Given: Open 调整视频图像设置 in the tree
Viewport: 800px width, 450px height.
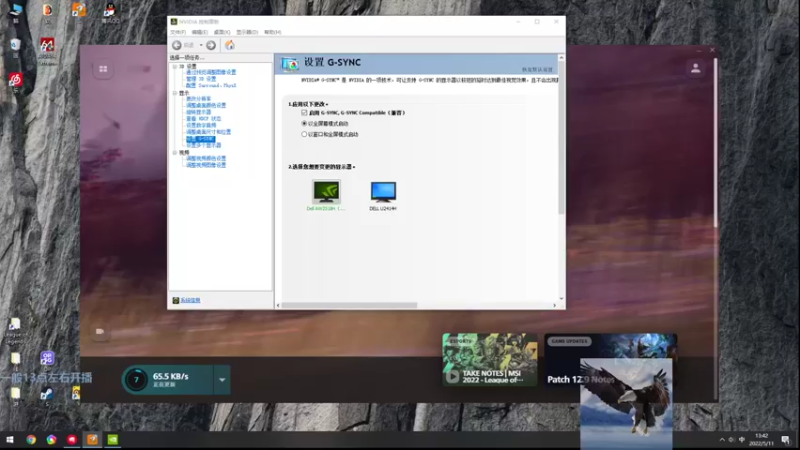Looking at the screenshot, I should point(206,165).
